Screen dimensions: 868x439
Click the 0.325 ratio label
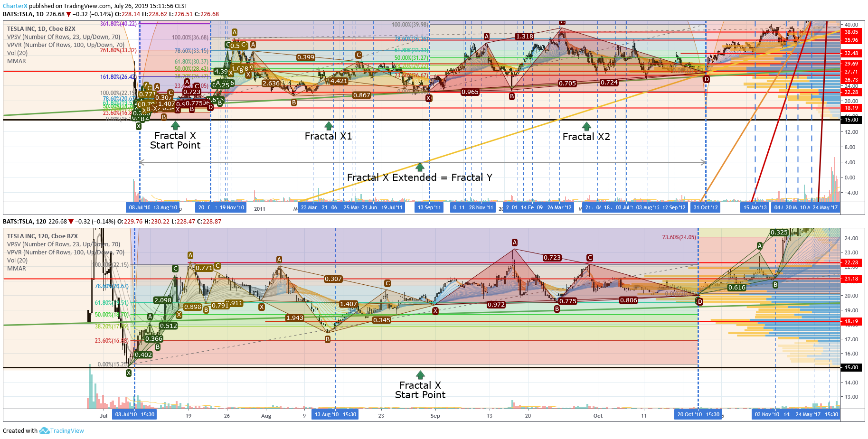point(779,233)
